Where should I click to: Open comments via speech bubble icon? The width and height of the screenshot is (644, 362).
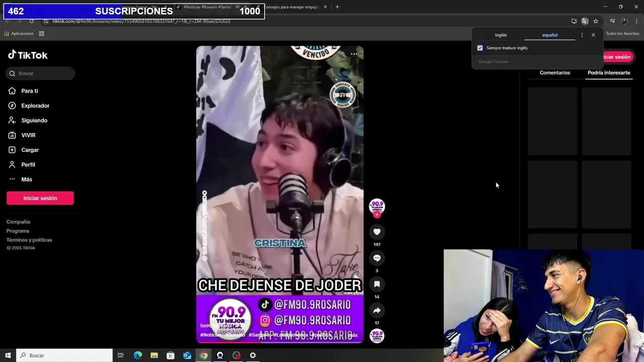click(377, 258)
